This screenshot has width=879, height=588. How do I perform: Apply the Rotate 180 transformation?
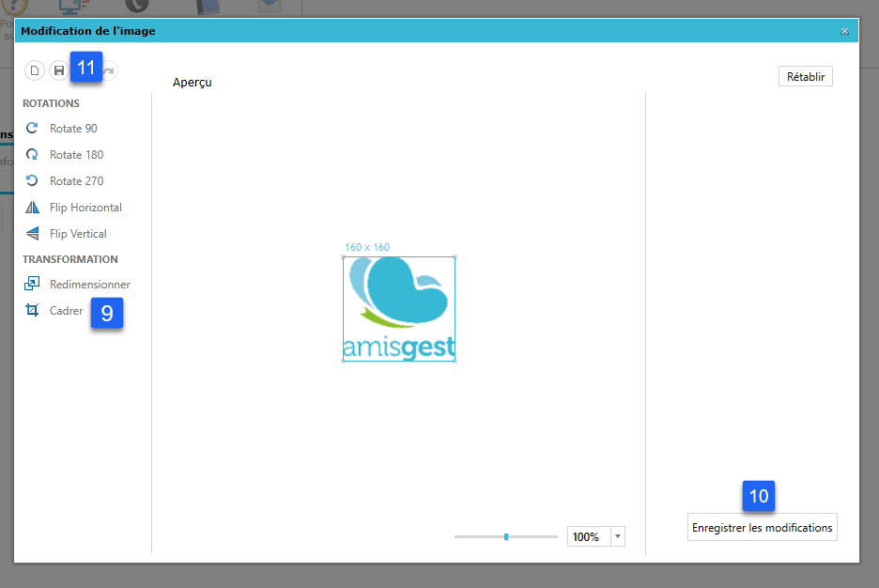(x=65, y=155)
